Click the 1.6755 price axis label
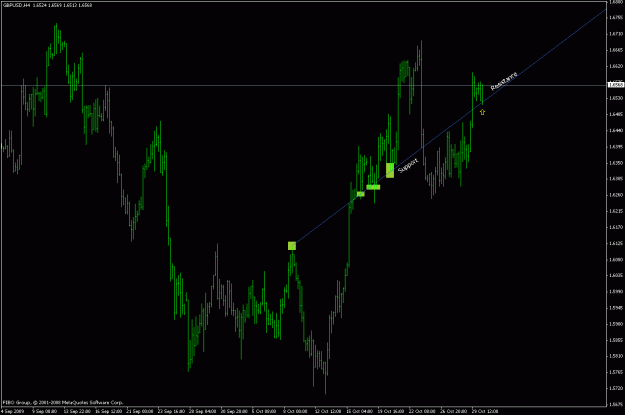This screenshot has width=625, height=415. tap(616, 18)
